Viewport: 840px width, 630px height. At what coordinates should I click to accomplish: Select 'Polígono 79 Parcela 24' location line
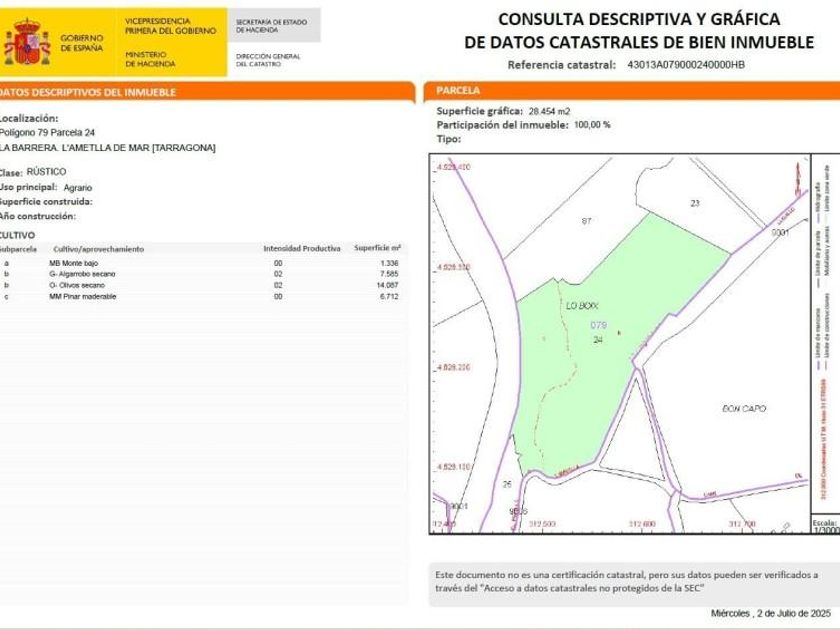pos(47,132)
